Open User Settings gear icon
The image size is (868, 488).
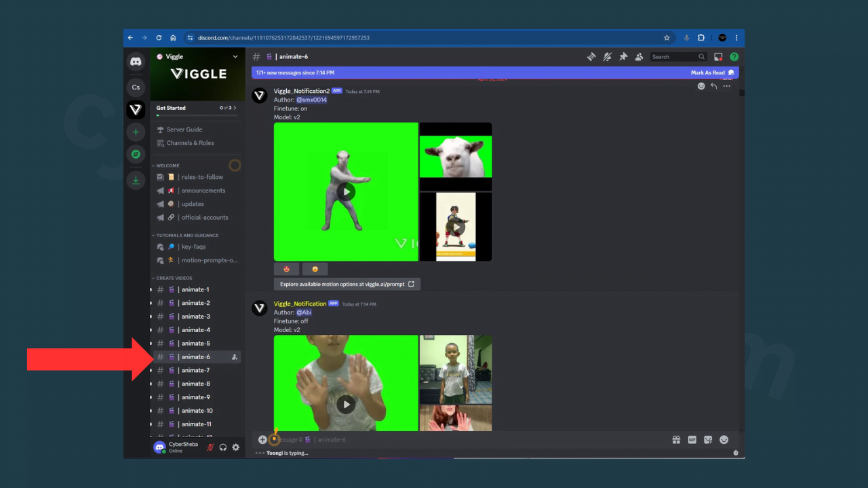pos(236,447)
